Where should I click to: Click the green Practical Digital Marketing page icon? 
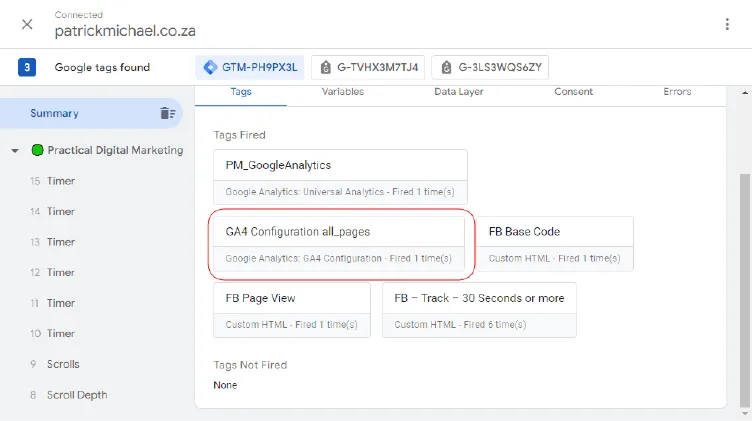tap(38, 151)
